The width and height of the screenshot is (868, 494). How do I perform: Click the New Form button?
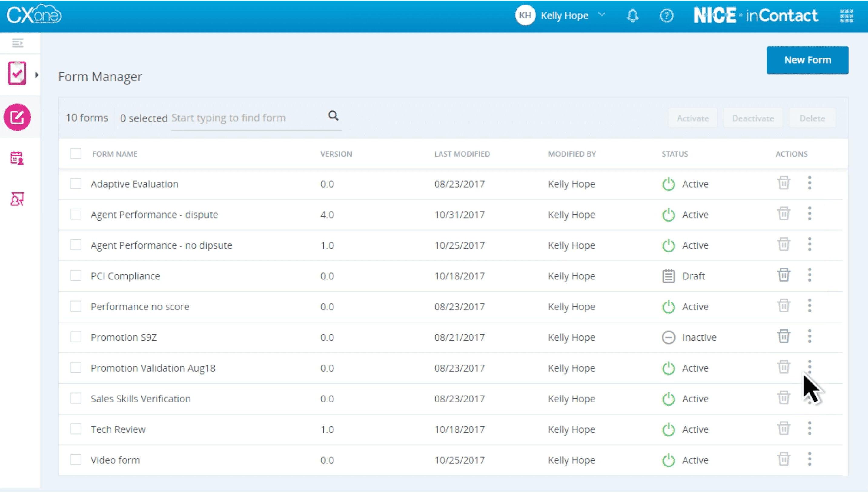pyautogui.click(x=808, y=60)
